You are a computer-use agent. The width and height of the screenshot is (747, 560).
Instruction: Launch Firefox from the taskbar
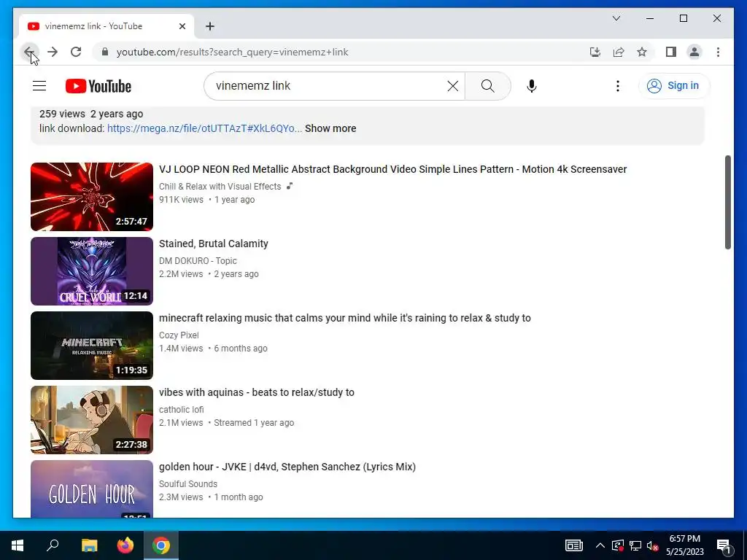click(x=125, y=545)
